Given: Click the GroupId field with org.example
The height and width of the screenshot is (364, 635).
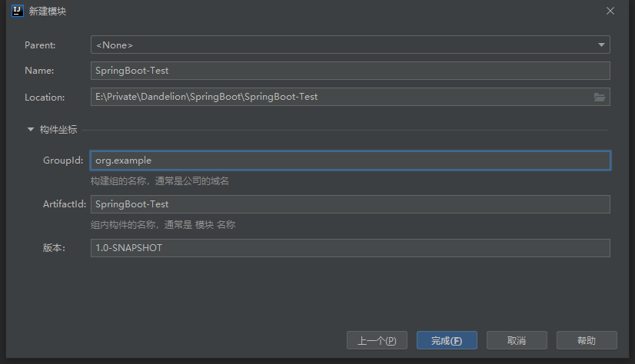Looking at the screenshot, I should tap(350, 160).
